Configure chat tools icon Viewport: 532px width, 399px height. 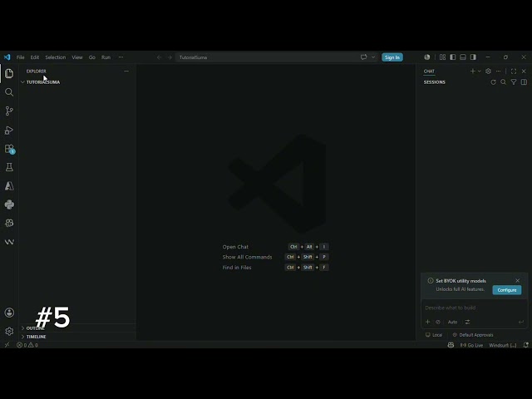pos(467,322)
